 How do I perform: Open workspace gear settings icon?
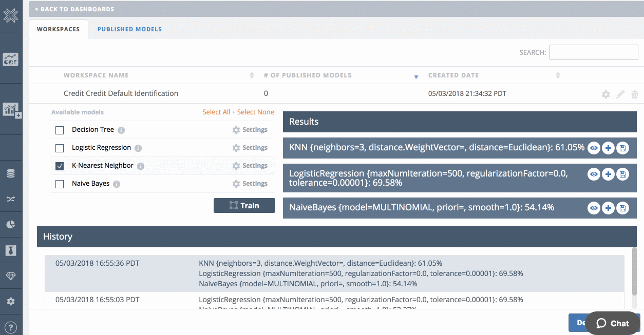(x=606, y=94)
